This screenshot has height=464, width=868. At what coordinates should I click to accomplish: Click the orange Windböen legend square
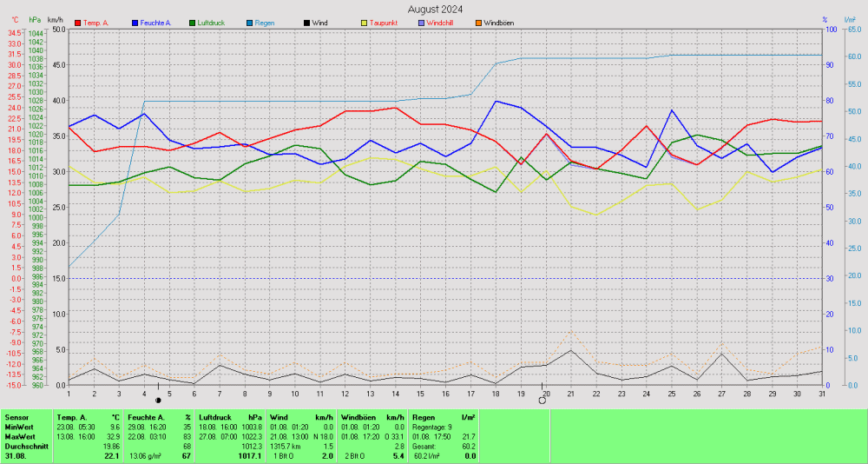[477, 23]
